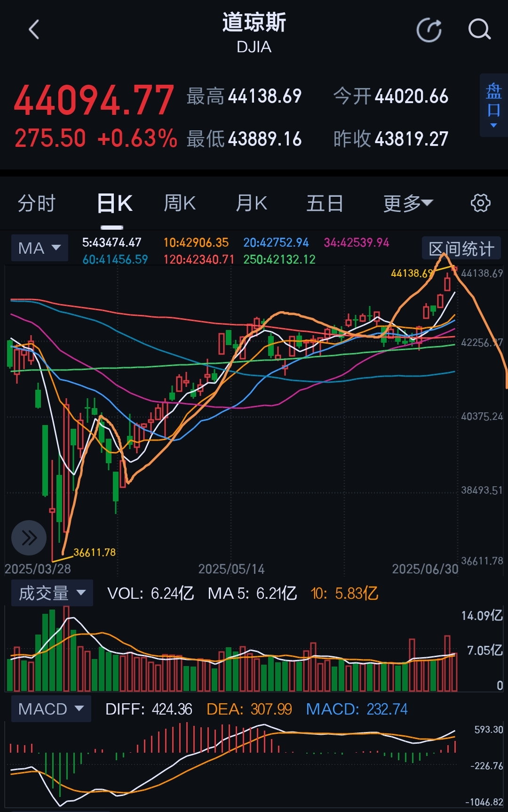This screenshot has width=508, height=812.
Task: Tap the +0.63% change figure
Action: point(137,138)
